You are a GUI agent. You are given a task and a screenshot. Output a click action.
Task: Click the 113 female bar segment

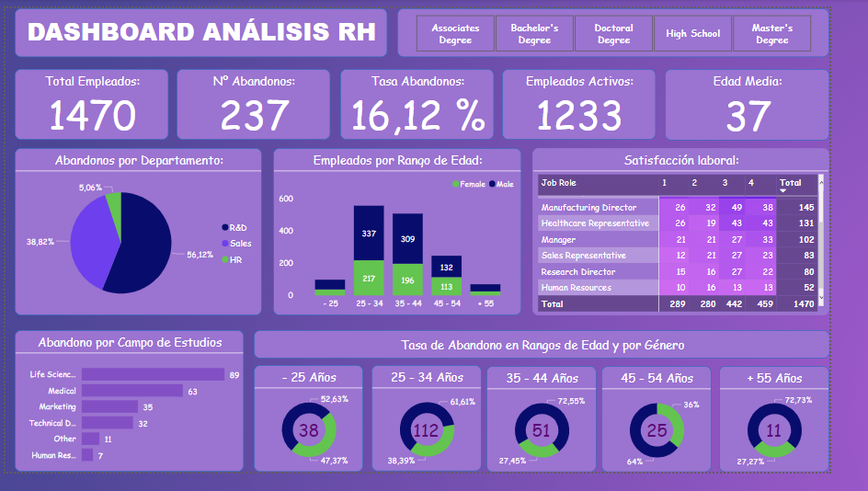[x=446, y=286]
